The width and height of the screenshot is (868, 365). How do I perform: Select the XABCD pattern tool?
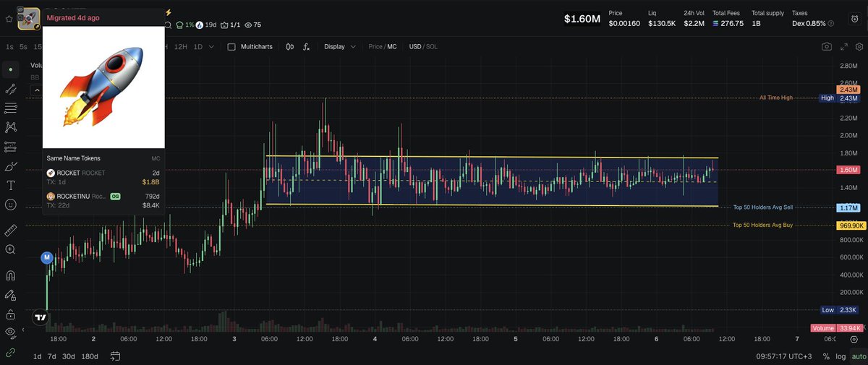[10, 128]
